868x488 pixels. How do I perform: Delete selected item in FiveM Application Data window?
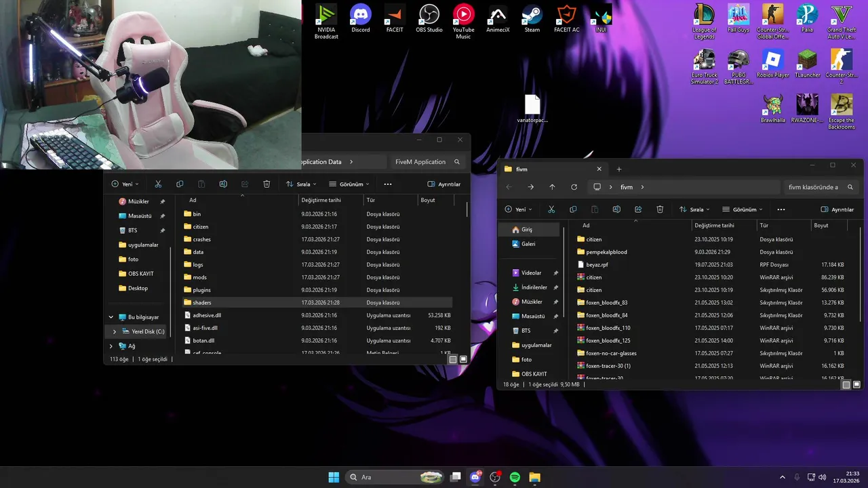tap(267, 184)
